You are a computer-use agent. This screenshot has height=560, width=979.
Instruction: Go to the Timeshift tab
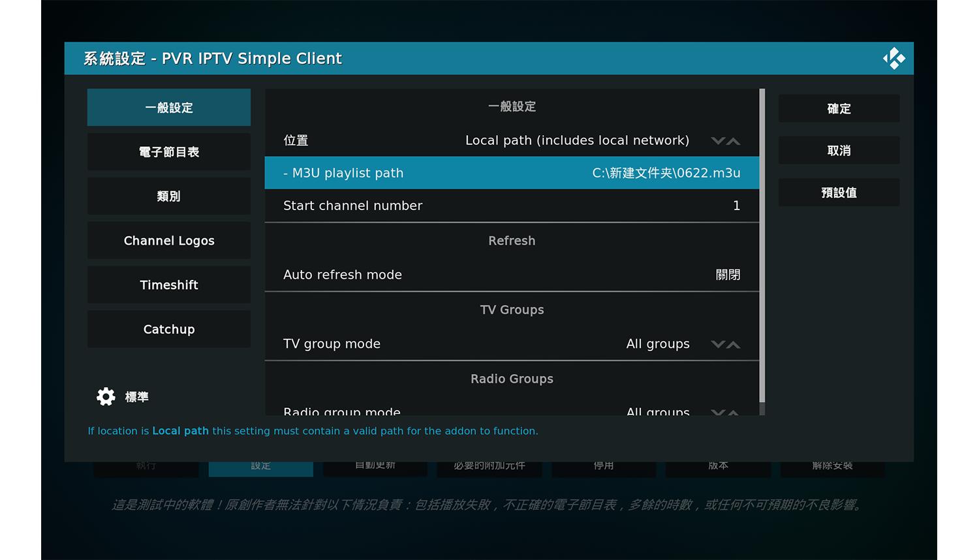tap(169, 285)
